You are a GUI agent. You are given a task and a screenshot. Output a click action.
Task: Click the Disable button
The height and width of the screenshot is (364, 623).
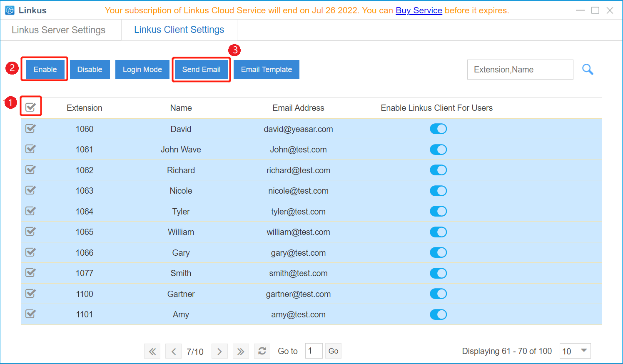[x=90, y=70]
